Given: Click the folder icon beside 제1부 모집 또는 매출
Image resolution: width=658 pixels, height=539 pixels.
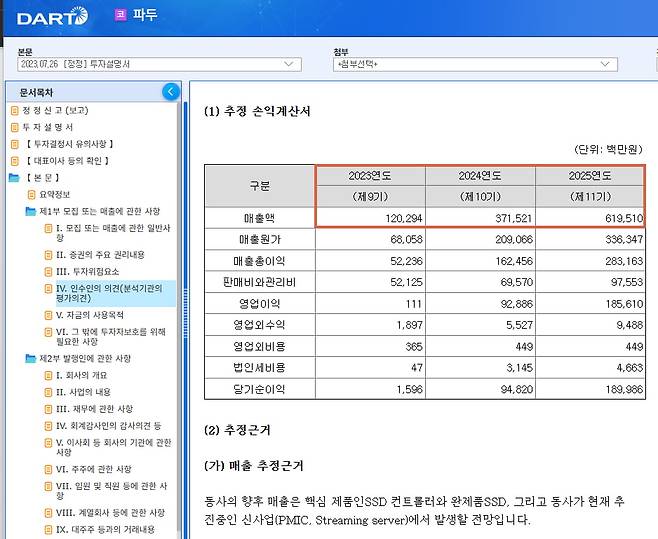Looking at the screenshot, I should (30, 212).
